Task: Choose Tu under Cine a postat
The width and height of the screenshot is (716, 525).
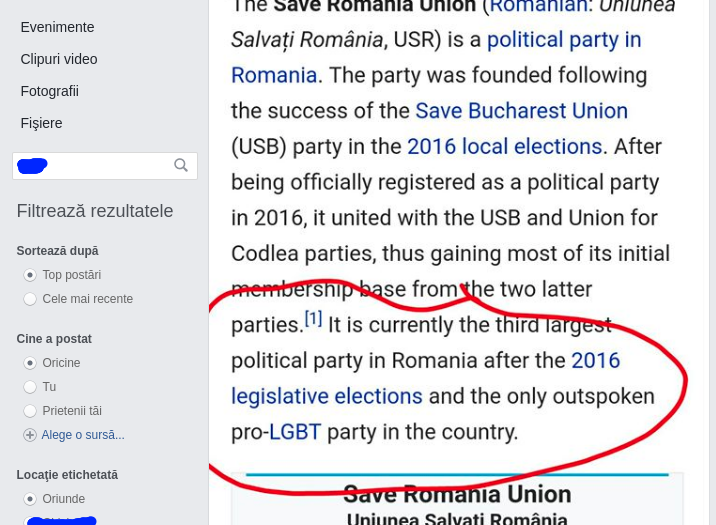Action: [30, 387]
